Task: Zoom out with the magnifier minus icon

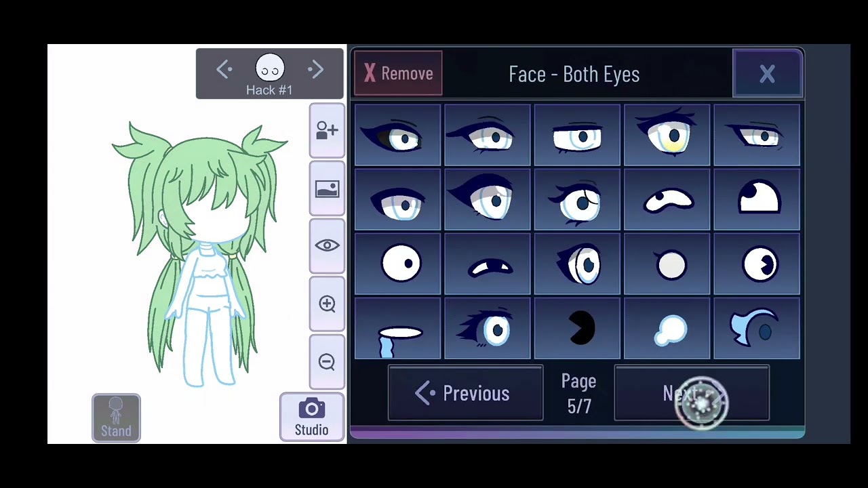Action: click(x=327, y=362)
